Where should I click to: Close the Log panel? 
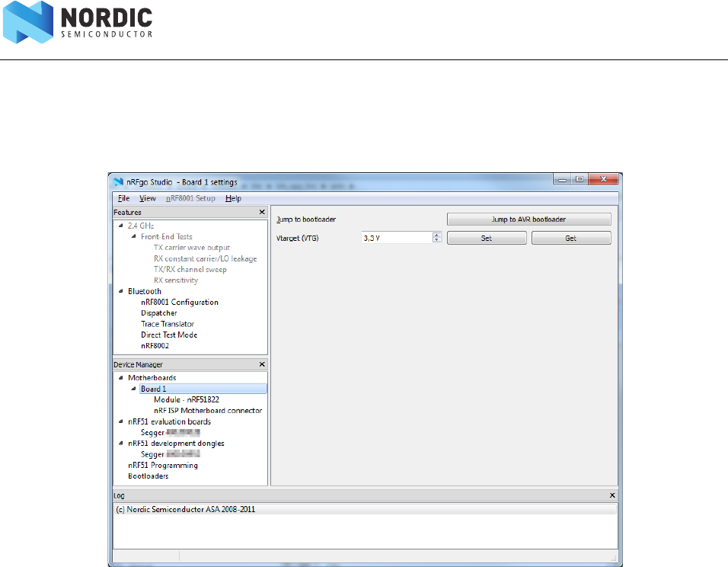pos(612,495)
